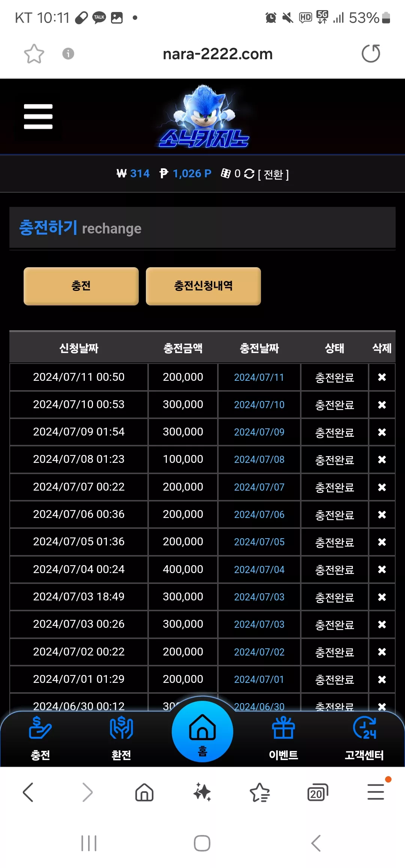Screen dimensions: 405x868
Task: Open the hamburger menu on casino header
Action: [38, 117]
